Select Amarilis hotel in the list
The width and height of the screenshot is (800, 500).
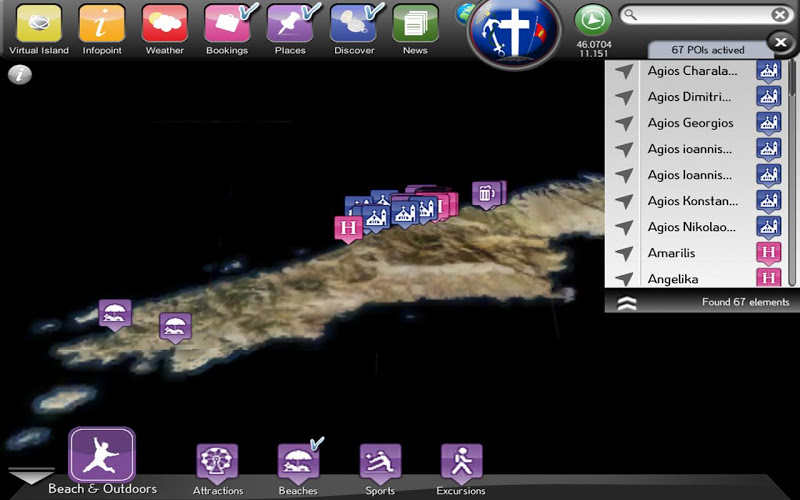[671, 253]
